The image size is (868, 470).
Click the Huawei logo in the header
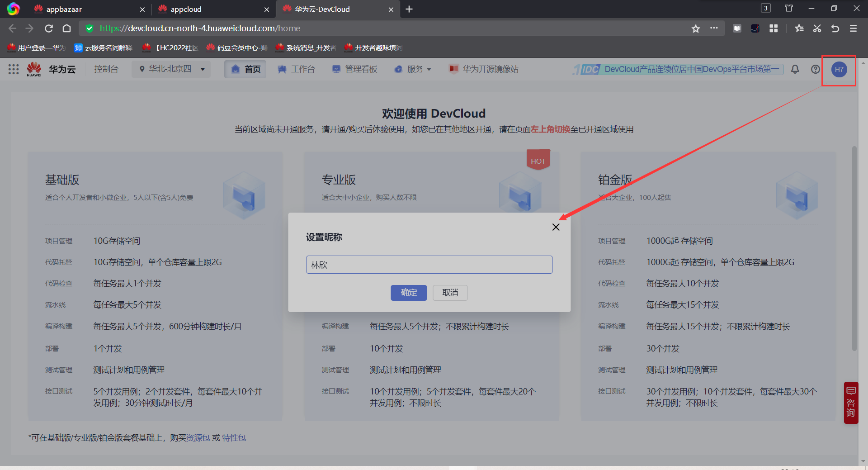(34, 69)
